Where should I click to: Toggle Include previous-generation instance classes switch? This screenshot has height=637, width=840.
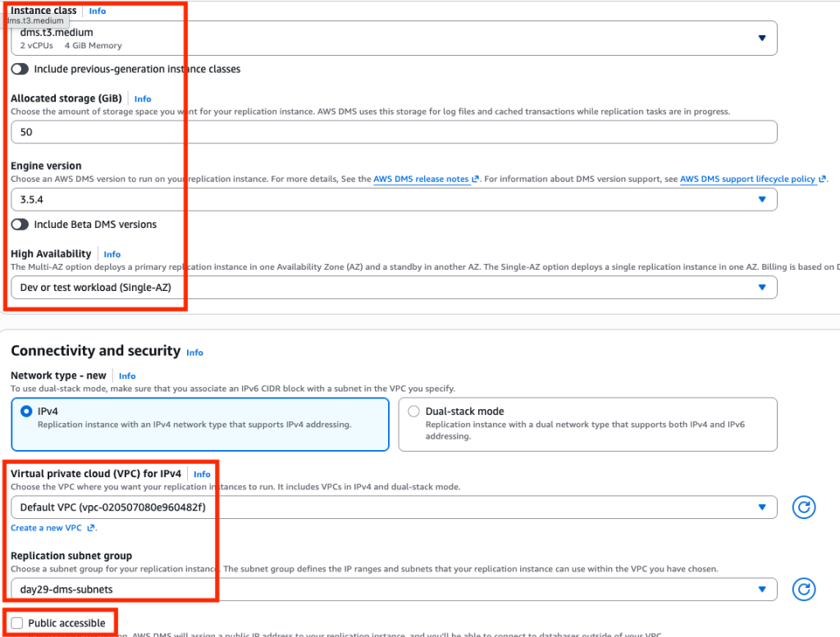click(x=20, y=69)
